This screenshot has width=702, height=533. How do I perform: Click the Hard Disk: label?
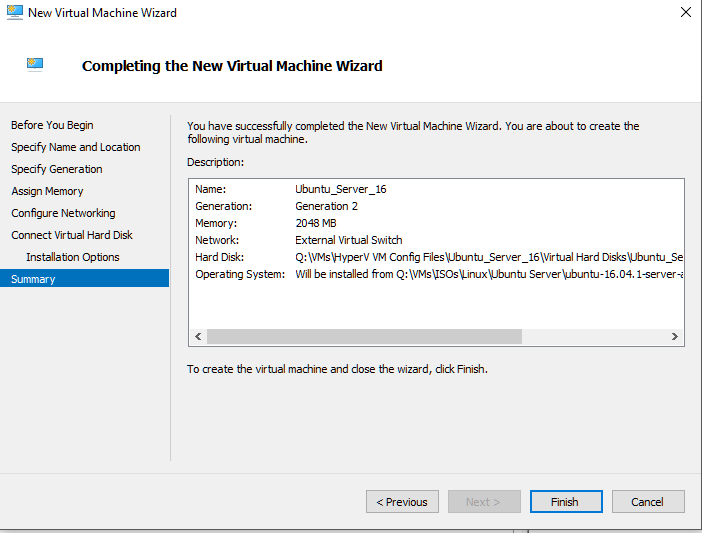point(219,257)
